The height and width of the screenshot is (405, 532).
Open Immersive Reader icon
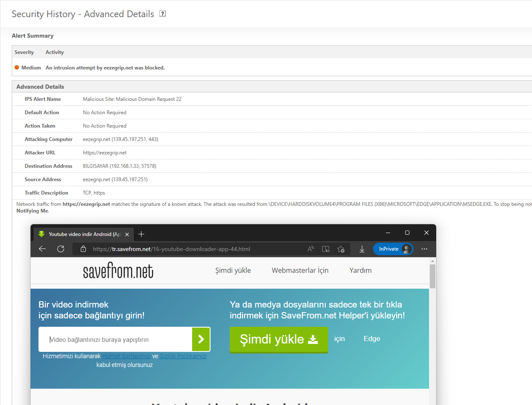click(x=326, y=249)
